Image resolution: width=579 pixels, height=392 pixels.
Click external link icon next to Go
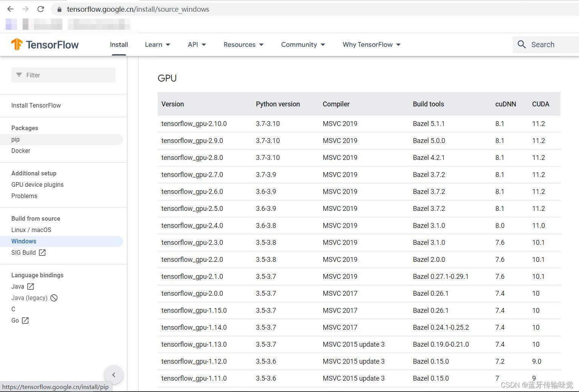(x=25, y=320)
